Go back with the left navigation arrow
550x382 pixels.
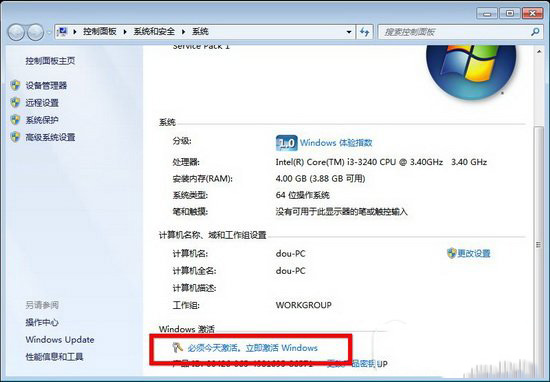click(x=16, y=32)
